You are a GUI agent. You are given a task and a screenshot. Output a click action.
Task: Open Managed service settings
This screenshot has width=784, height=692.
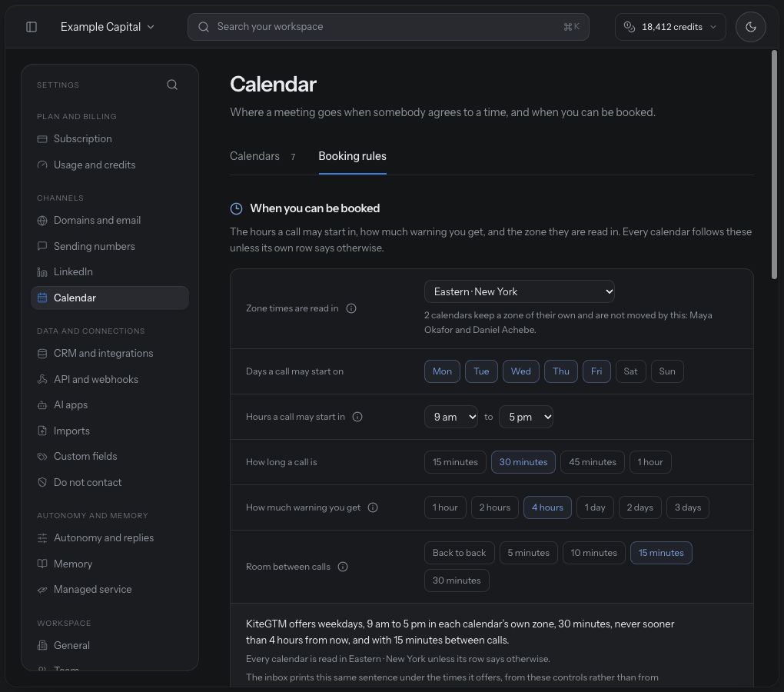(x=109, y=589)
